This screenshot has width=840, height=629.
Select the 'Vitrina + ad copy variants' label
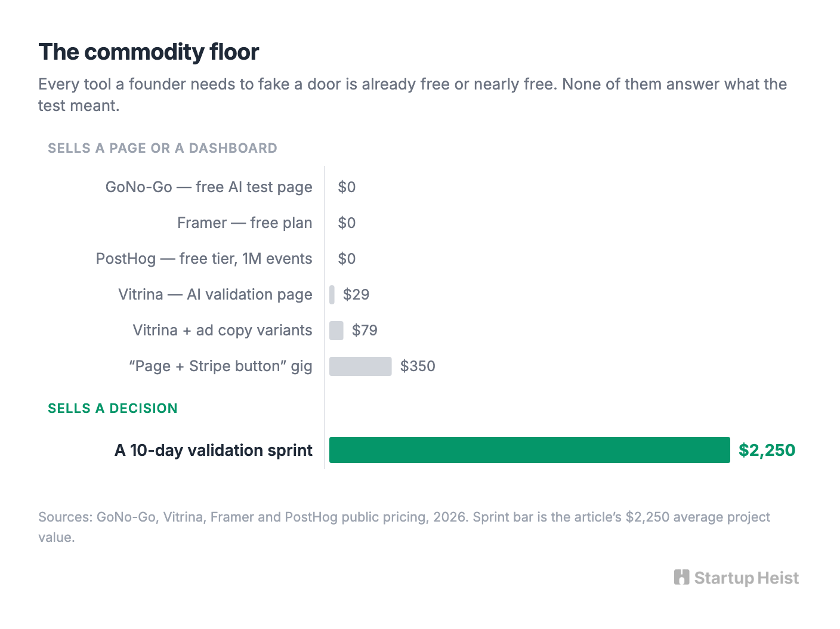point(223,331)
